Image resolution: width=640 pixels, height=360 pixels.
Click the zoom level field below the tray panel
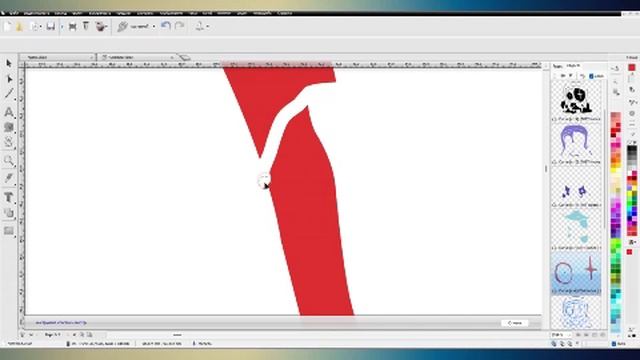(x=560, y=335)
